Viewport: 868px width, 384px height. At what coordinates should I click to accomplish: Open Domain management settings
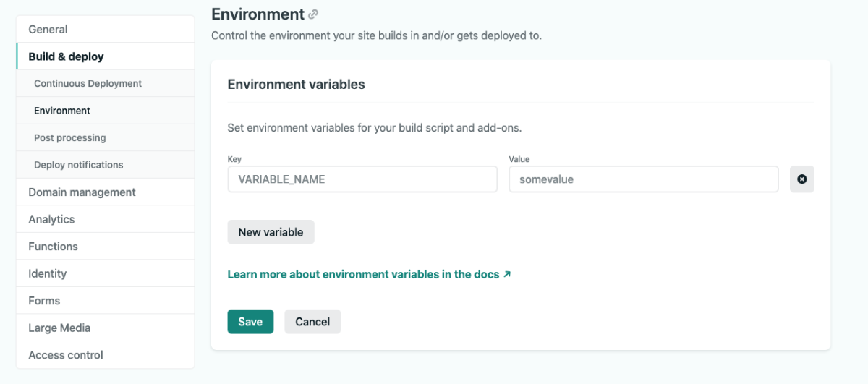106,192
